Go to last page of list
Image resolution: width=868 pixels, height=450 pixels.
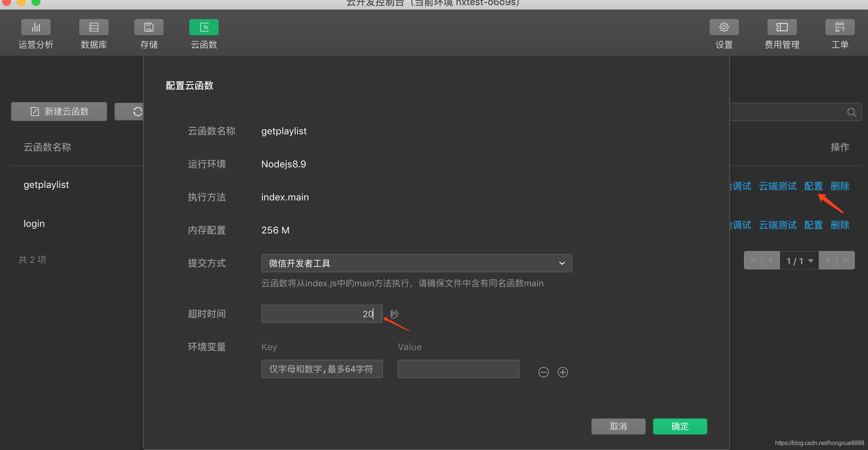point(846,261)
